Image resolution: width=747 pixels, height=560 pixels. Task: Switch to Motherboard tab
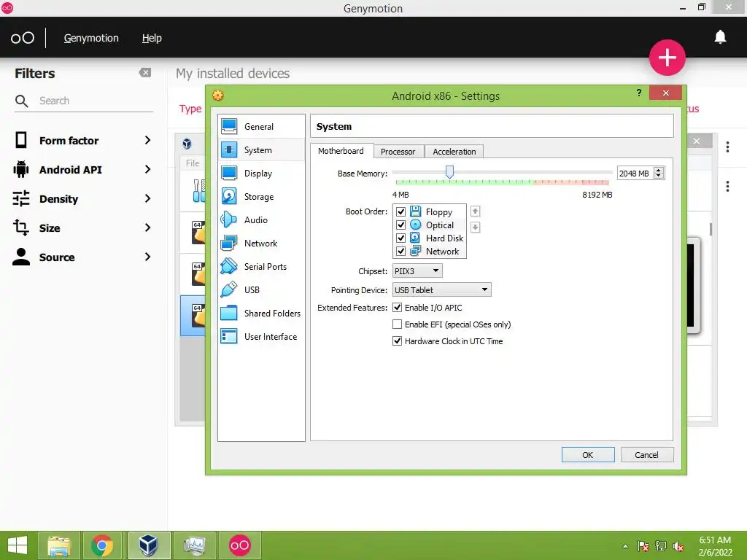pyautogui.click(x=341, y=151)
